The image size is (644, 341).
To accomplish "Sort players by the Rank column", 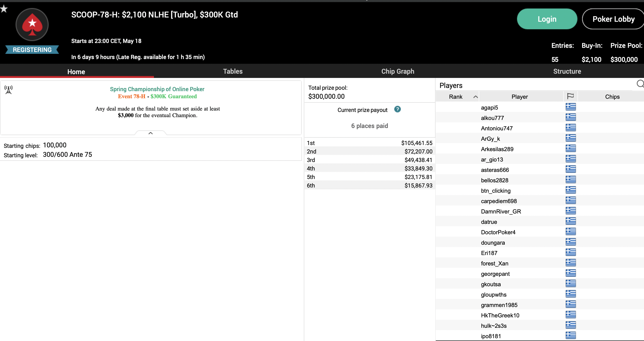I will [457, 97].
